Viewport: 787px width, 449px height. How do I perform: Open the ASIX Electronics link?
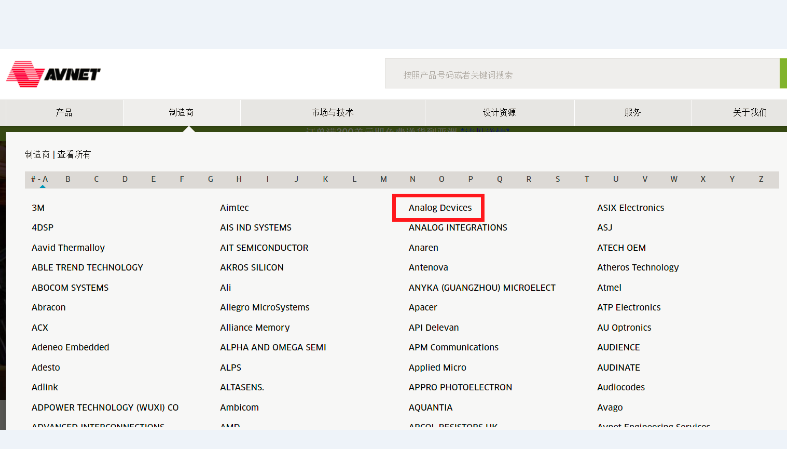click(630, 208)
